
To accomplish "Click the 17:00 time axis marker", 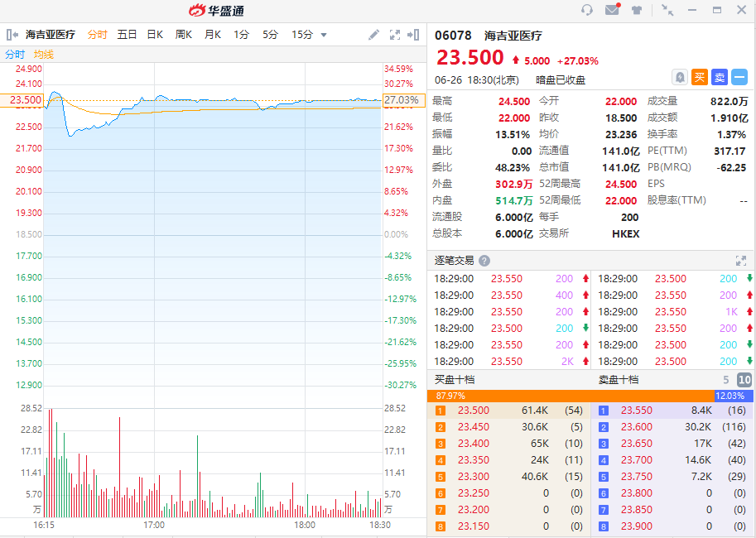I will (154, 525).
